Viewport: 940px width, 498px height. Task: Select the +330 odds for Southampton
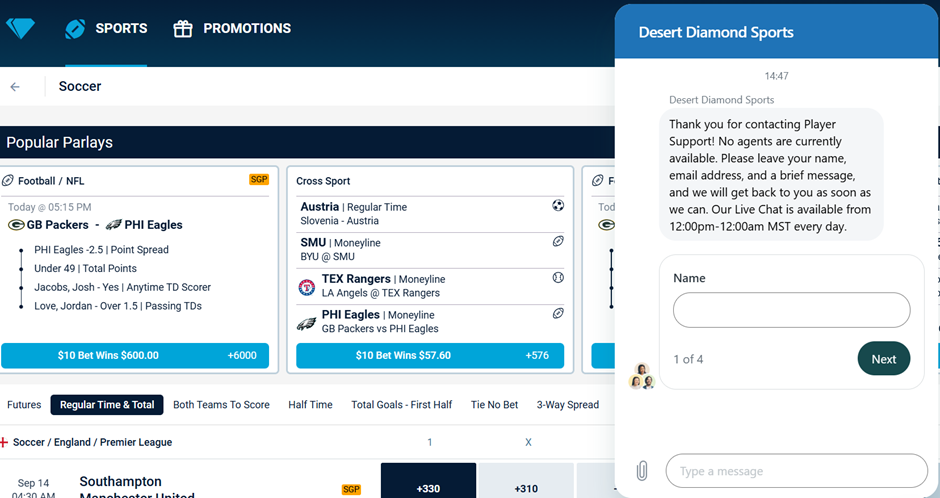tap(428, 481)
